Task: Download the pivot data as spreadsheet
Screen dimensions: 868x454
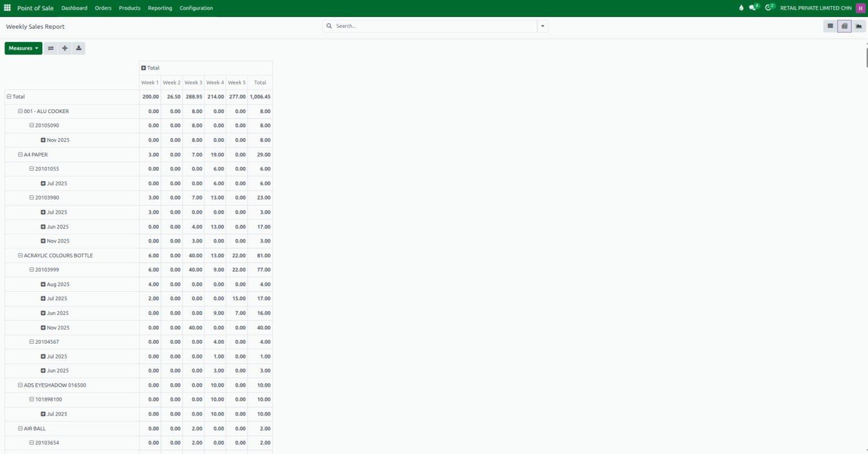Action: click(x=79, y=48)
